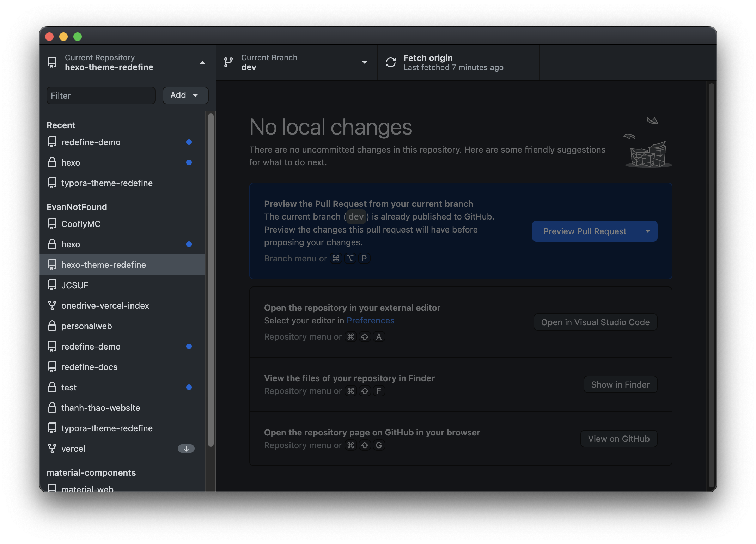Click the branch switcher icon next to dev
The width and height of the screenshot is (756, 544).
coord(229,62)
